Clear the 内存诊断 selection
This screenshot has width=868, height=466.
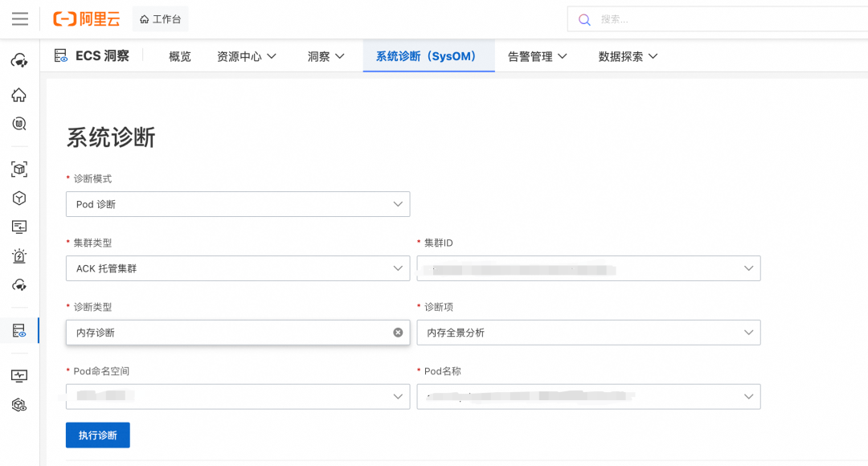point(398,333)
